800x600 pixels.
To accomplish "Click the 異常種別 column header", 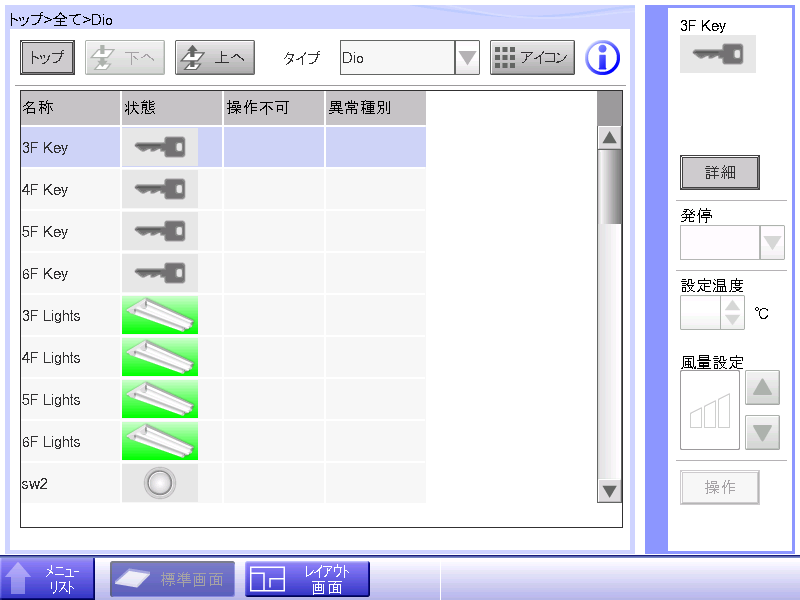I will click(x=376, y=108).
